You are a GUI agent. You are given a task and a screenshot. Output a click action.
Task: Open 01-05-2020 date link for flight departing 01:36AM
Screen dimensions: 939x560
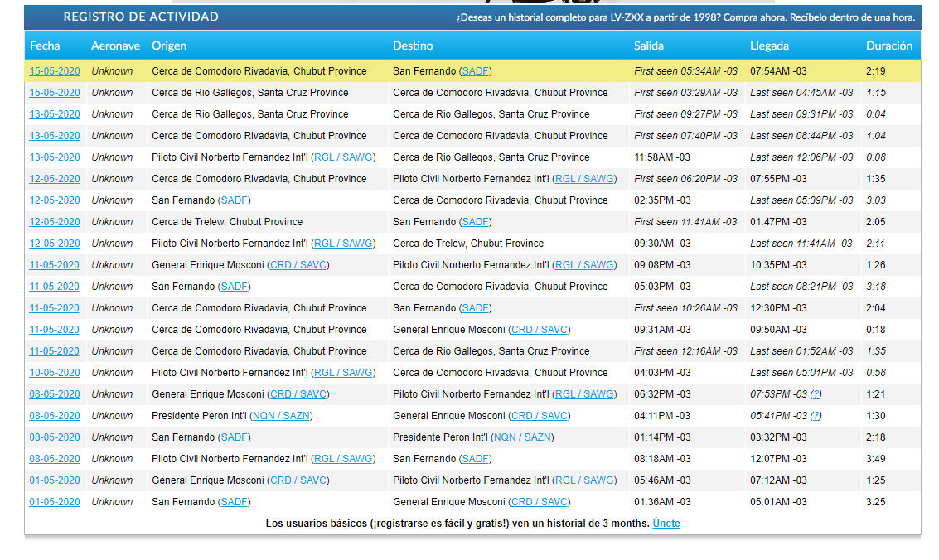coord(55,502)
